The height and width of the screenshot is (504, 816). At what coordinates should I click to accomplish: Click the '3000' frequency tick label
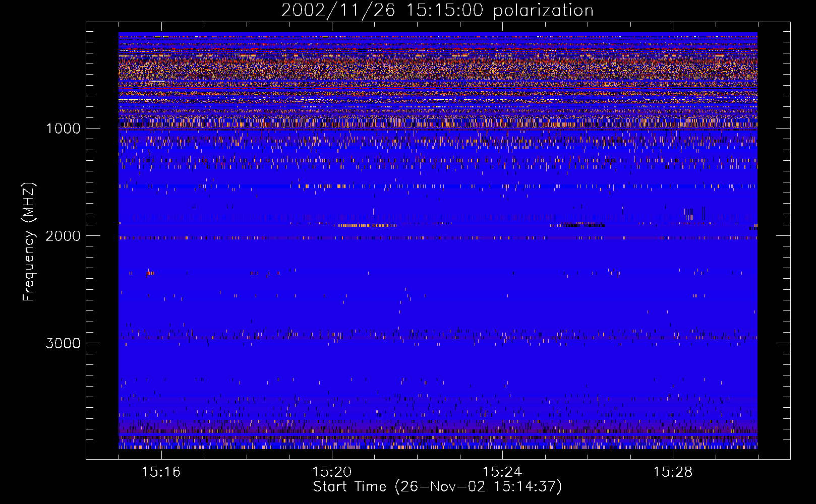63,343
